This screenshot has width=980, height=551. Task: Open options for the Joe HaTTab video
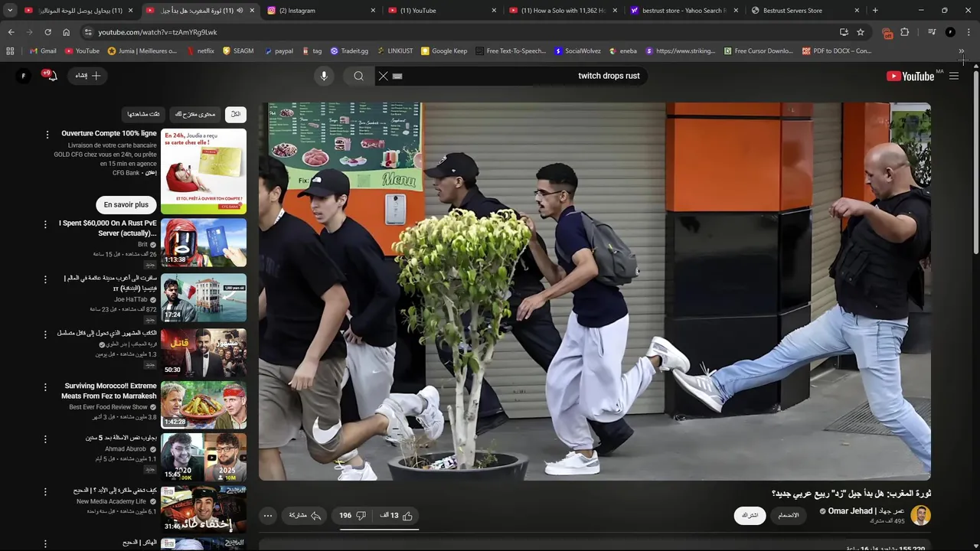(x=45, y=279)
